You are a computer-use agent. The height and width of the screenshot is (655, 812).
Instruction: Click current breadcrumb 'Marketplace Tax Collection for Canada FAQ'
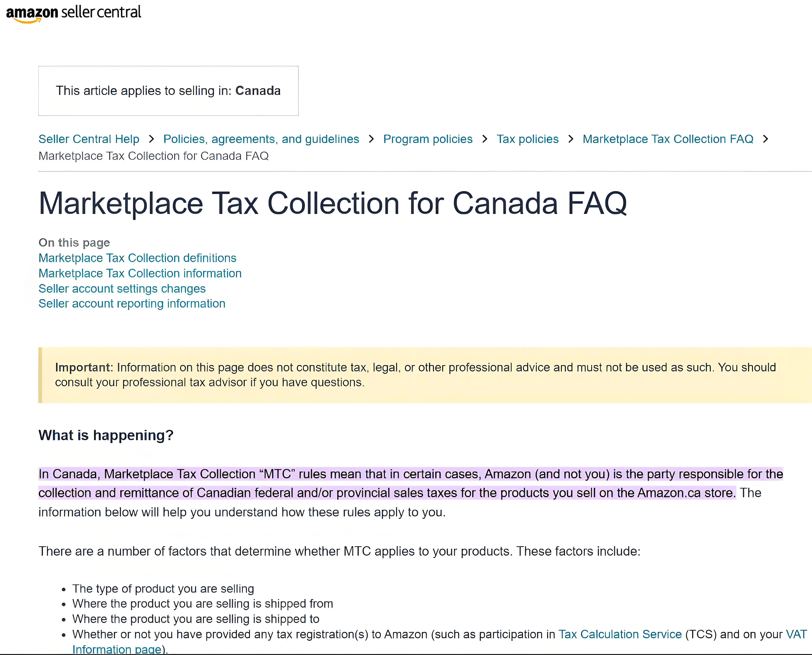pos(154,156)
